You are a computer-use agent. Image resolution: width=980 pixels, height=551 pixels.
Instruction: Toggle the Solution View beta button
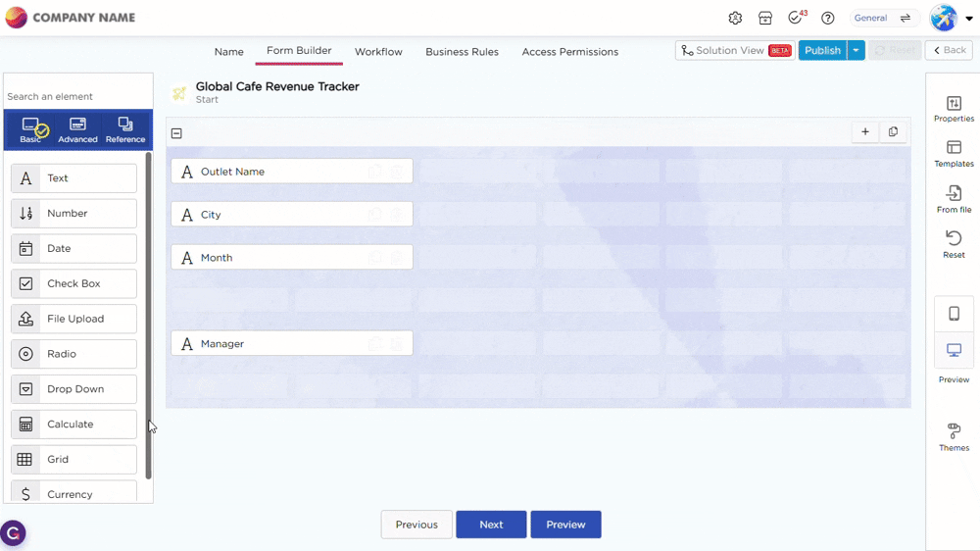(x=735, y=50)
